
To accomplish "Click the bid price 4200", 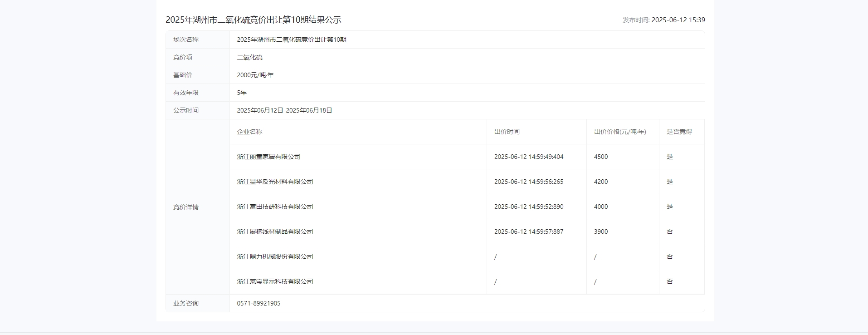I will tap(601, 182).
